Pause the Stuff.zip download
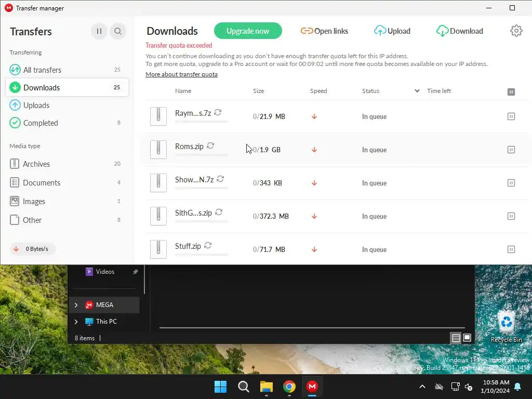The height and width of the screenshot is (399, 532). coord(511,249)
